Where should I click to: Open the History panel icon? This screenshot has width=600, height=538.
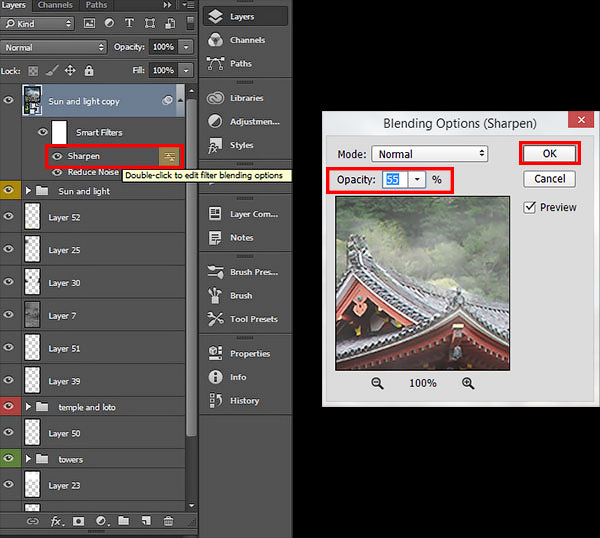point(215,400)
